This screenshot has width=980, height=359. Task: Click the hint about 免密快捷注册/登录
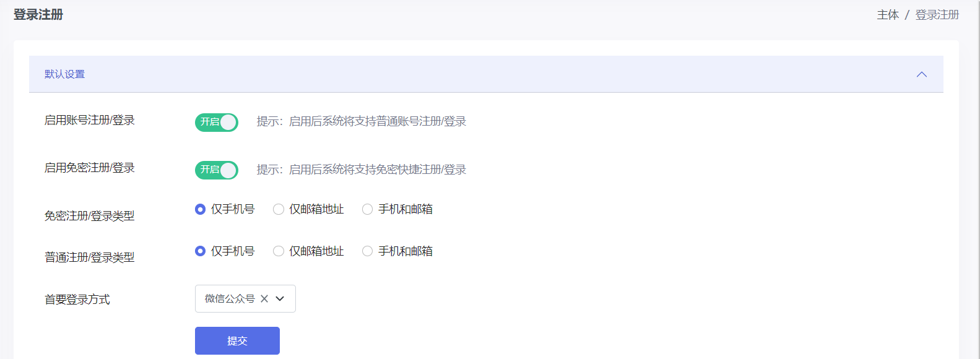[362, 170]
